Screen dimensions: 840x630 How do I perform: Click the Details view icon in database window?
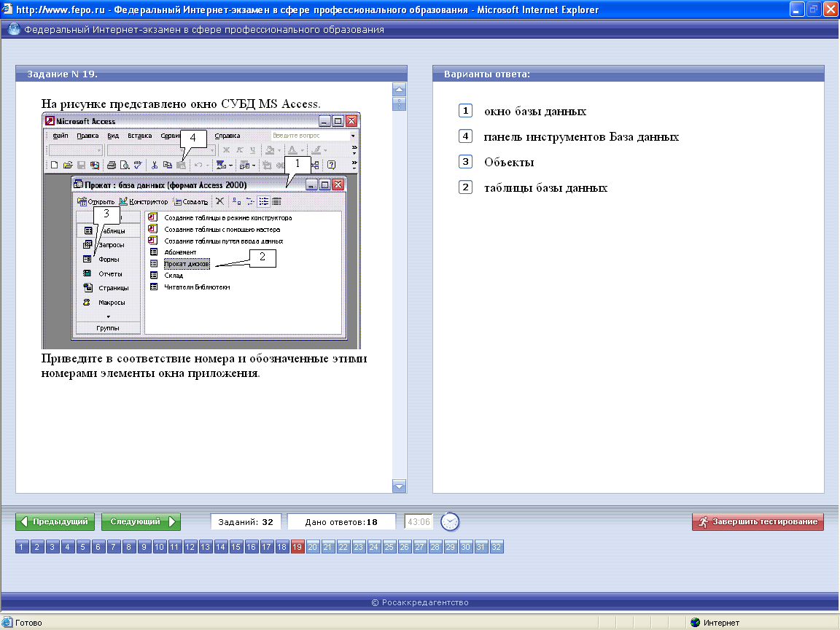tap(276, 201)
